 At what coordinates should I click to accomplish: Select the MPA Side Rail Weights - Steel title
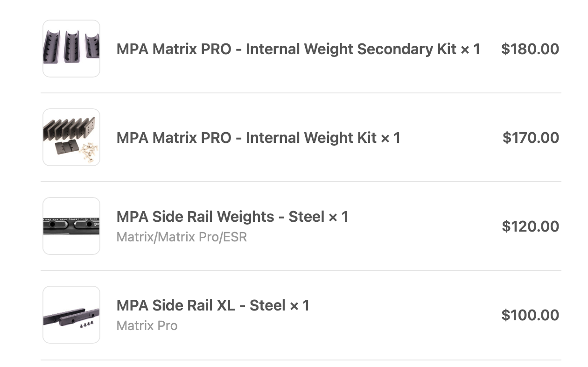(220, 217)
